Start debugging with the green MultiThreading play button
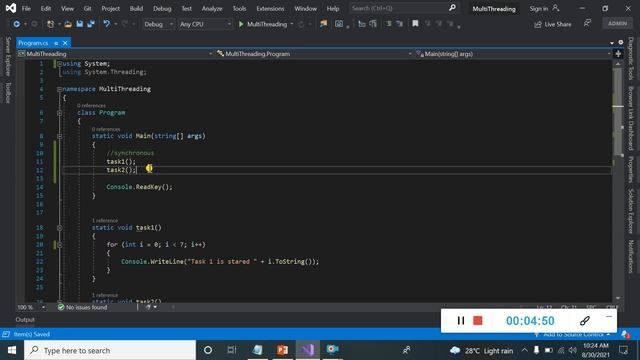 point(263,24)
